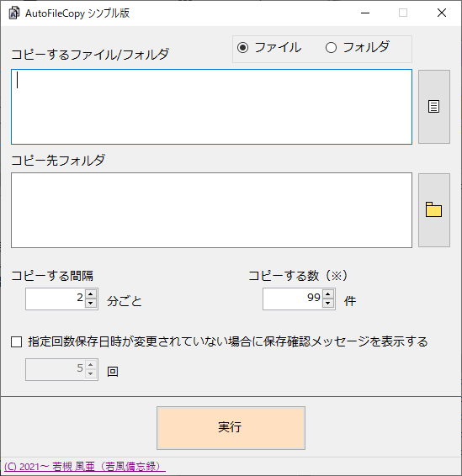Screen dimensions: 462x476
Task: Click the interval value field showing 2
Action: 56,299
